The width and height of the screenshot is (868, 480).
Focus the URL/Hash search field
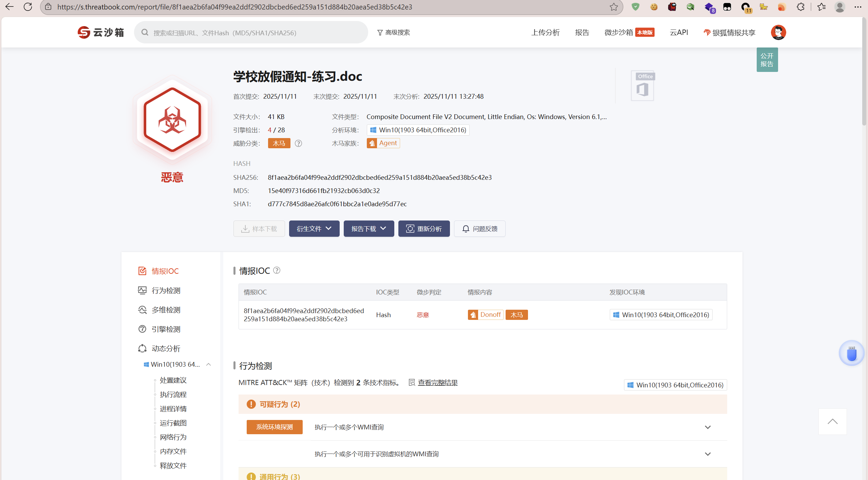(x=251, y=32)
